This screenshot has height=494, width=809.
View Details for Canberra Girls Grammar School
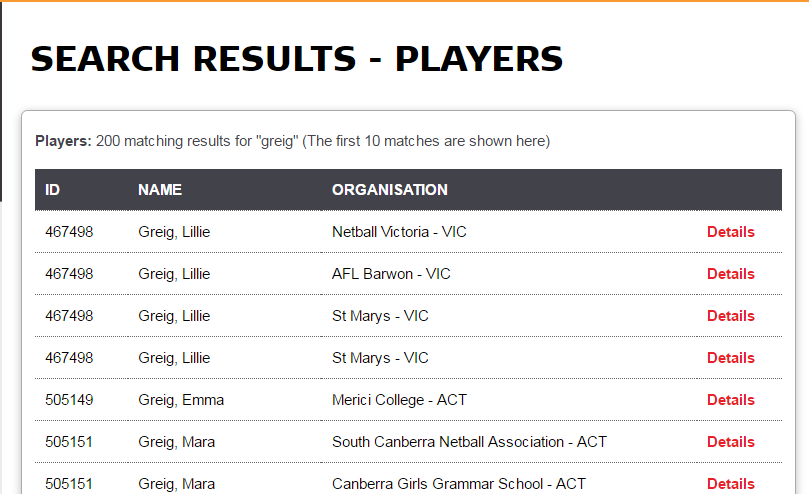coord(731,484)
